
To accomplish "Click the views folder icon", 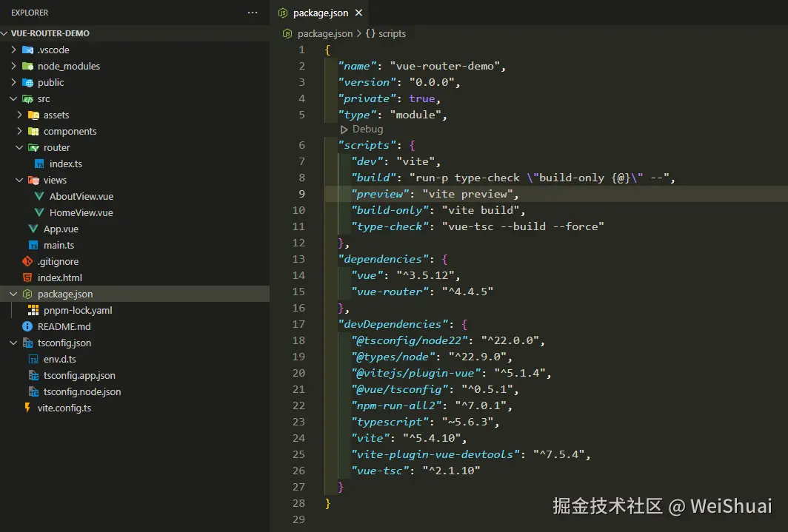I will [33, 181].
